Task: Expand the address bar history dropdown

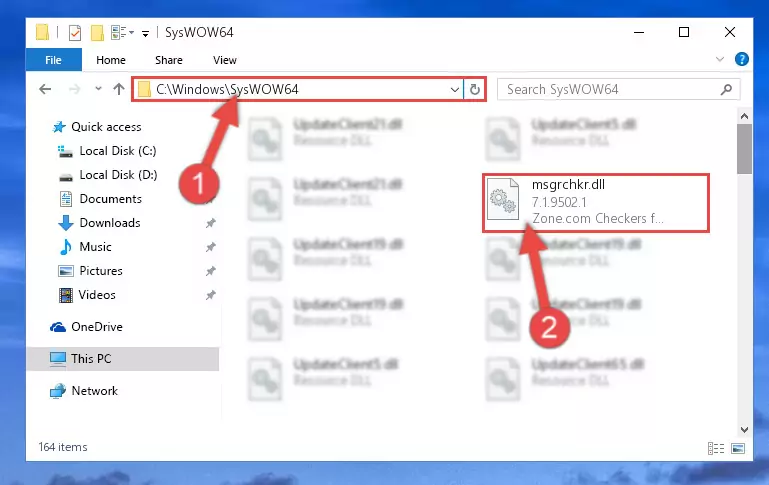Action: (455, 89)
